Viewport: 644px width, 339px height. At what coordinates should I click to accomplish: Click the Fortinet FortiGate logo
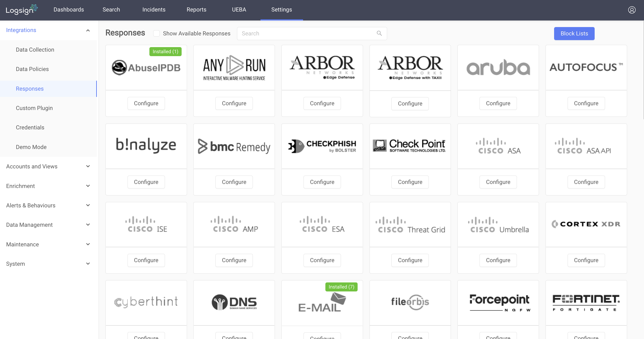586,302
